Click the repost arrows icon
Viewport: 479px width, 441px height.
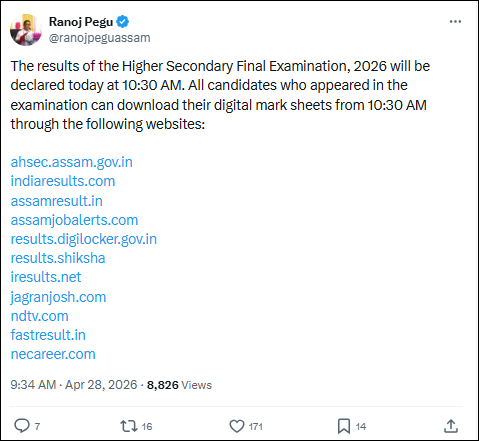(x=129, y=426)
